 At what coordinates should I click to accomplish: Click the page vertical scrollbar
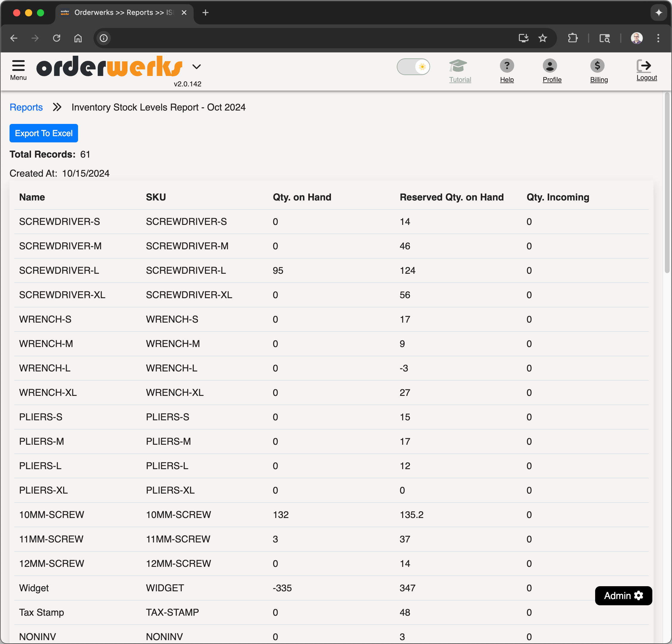pos(667,182)
